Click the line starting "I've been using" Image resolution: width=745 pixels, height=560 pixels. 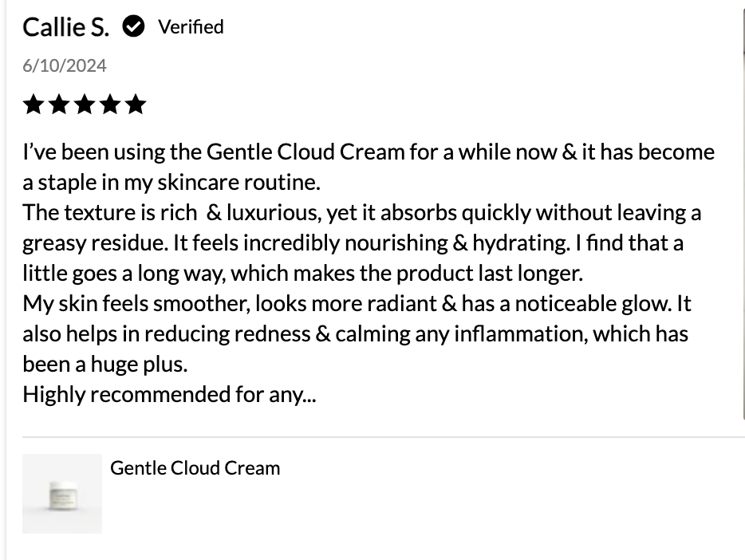pyautogui.click(x=368, y=152)
